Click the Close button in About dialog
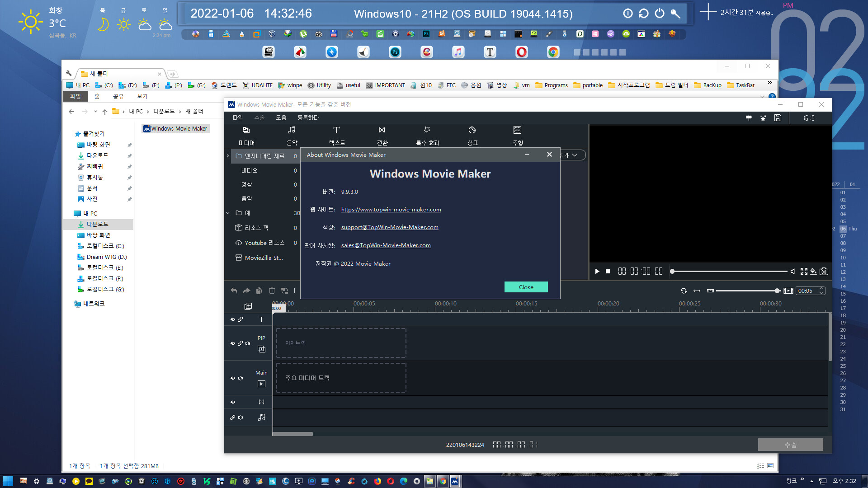The image size is (868, 488). pyautogui.click(x=526, y=287)
